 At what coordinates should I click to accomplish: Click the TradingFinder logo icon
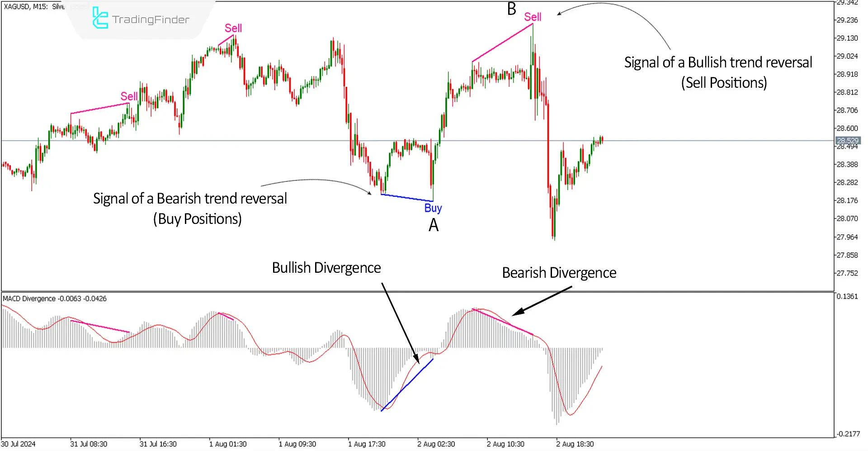tap(100, 18)
